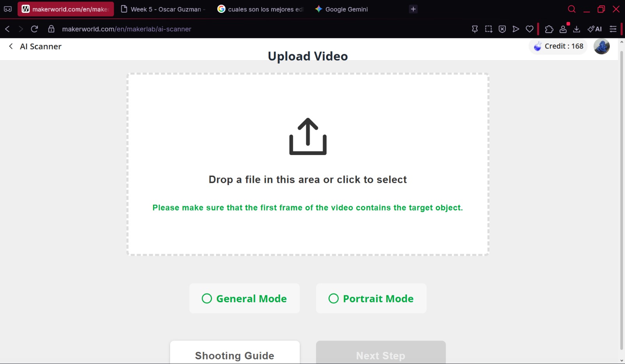Restore down the browser window

point(601,9)
